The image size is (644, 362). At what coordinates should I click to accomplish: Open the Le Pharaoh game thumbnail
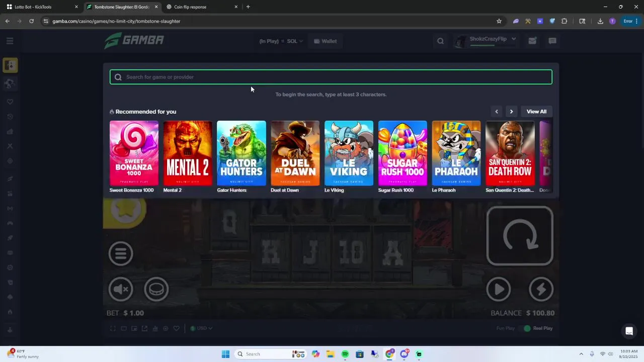456,153
